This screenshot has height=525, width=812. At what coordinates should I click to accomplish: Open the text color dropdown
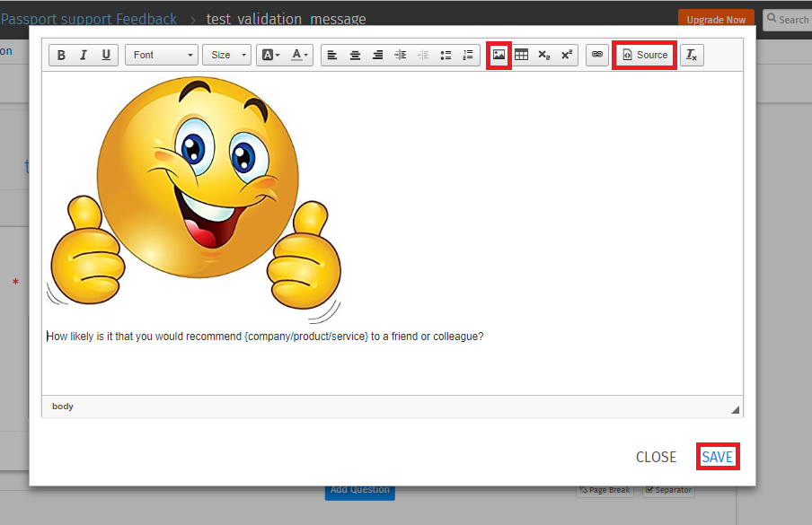tap(300, 56)
